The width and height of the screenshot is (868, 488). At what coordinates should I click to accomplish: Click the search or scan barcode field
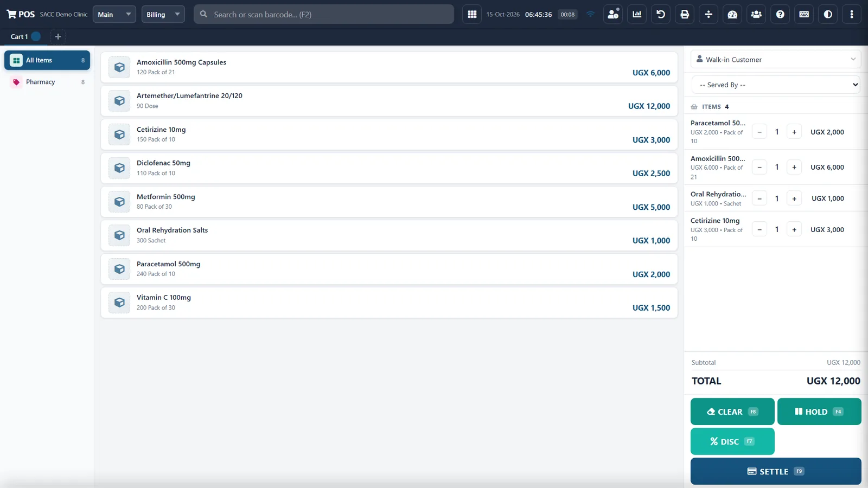click(x=324, y=15)
